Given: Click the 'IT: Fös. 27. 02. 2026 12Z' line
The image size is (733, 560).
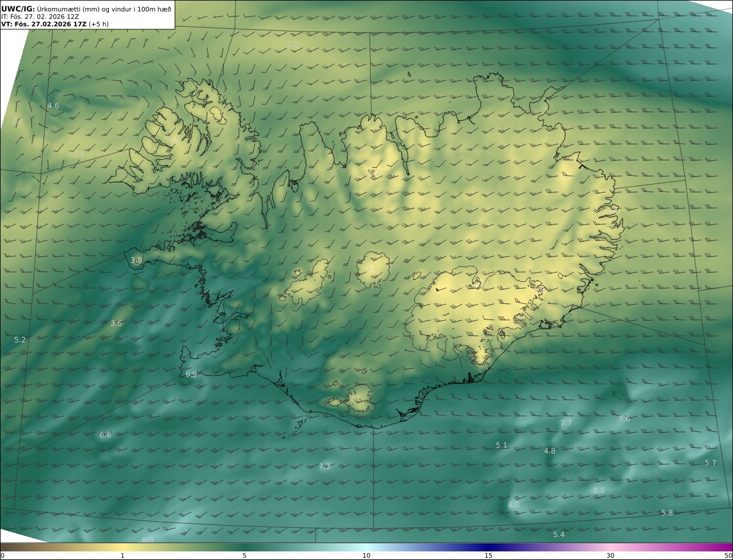Looking at the screenshot, I should click(x=40, y=17).
